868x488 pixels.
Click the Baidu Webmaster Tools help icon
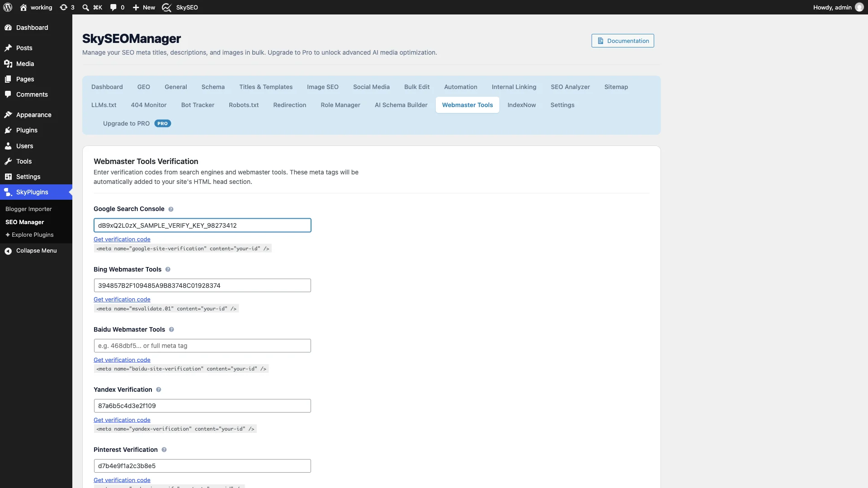click(x=171, y=329)
